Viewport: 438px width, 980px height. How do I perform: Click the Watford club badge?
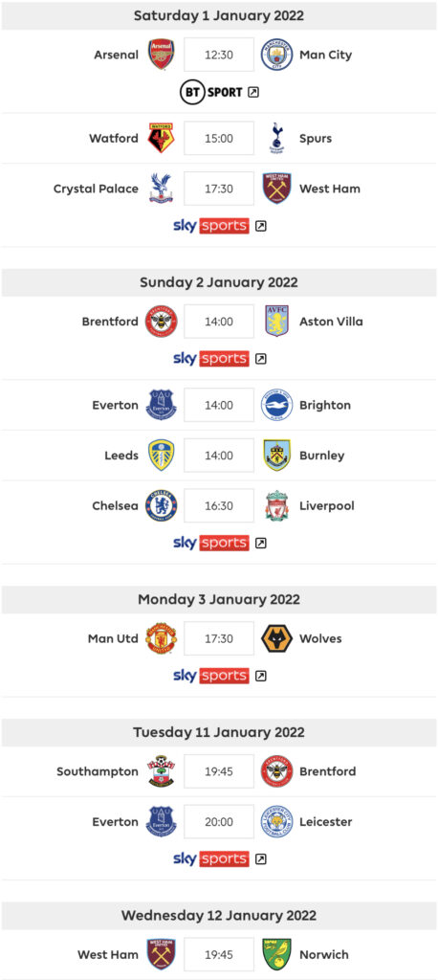point(162,138)
